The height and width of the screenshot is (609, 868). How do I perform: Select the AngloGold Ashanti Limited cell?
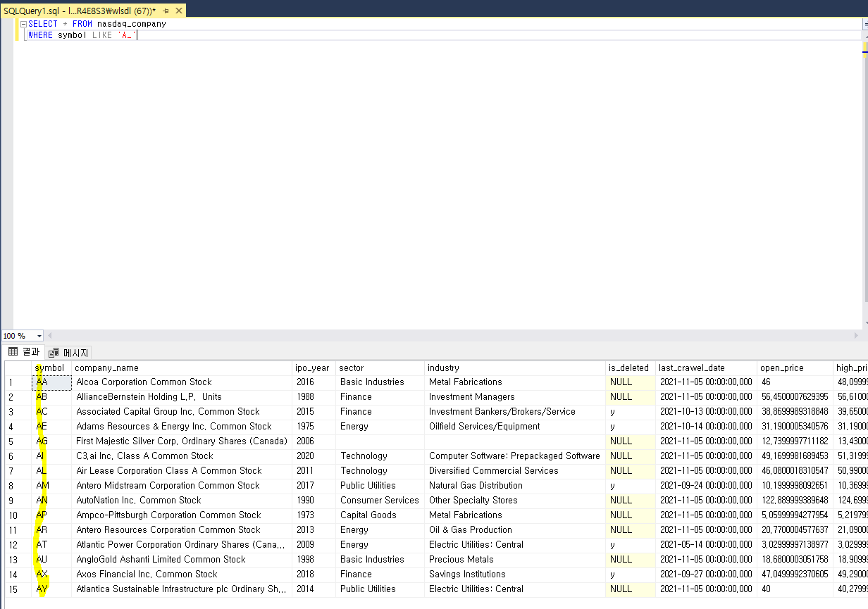pyautogui.click(x=182, y=560)
